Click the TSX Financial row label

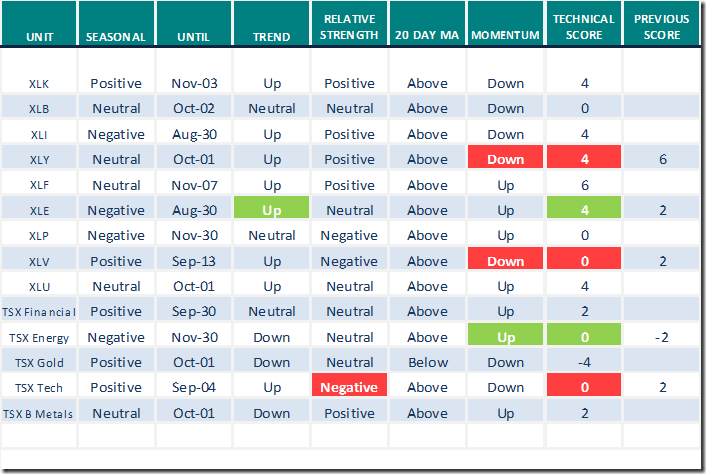pyautogui.click(x=39, y=312)
